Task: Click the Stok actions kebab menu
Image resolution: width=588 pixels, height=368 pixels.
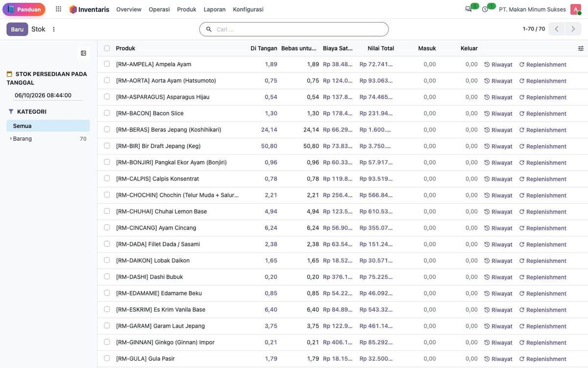Action: [54, 29]
